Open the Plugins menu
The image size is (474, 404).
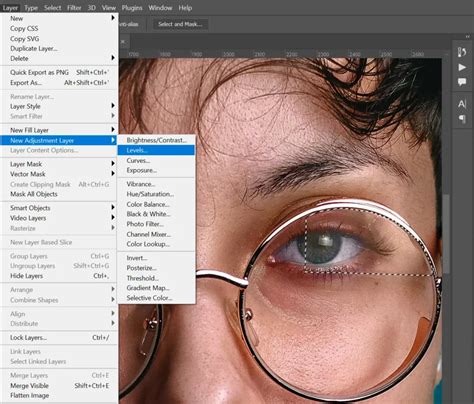[132, 8]
